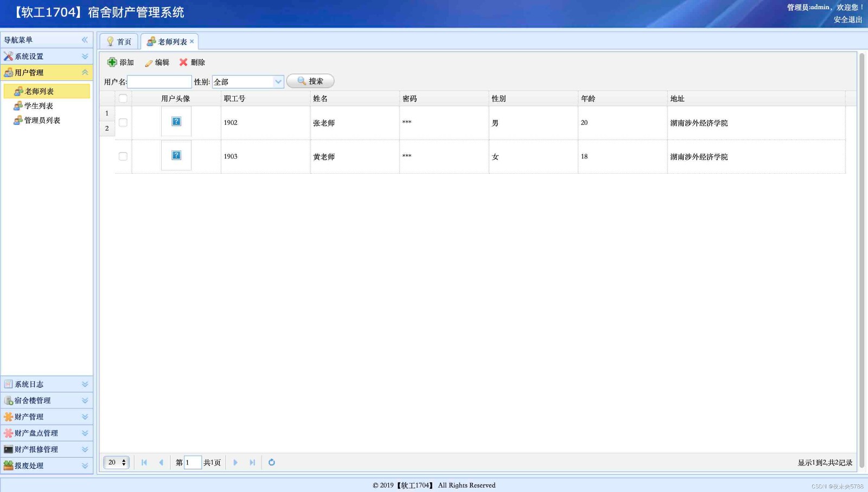Viewport: 868px width, 492px height.
Task: Switch to the 首页 tab
Action: coord(119,42)
